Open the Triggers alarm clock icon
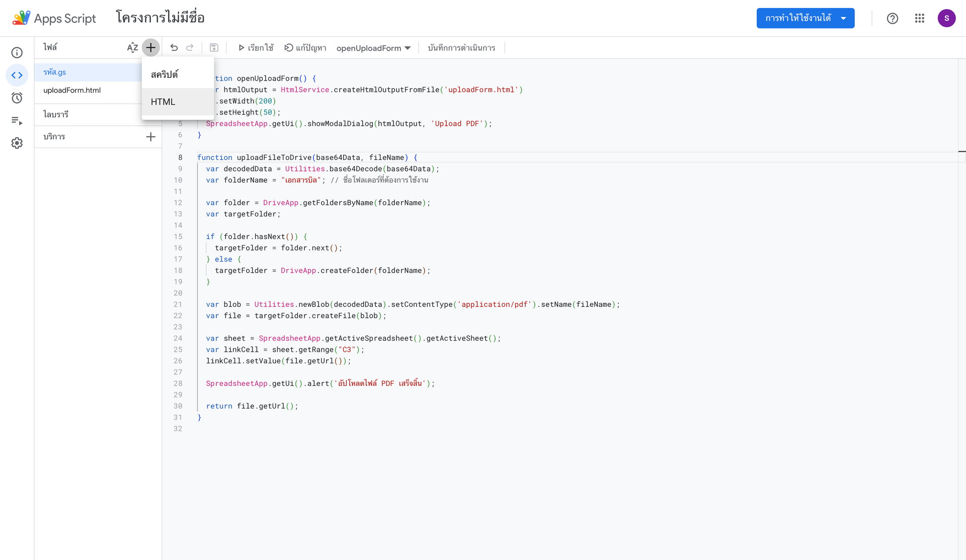 pyautogui.click(x=17, y=98)
